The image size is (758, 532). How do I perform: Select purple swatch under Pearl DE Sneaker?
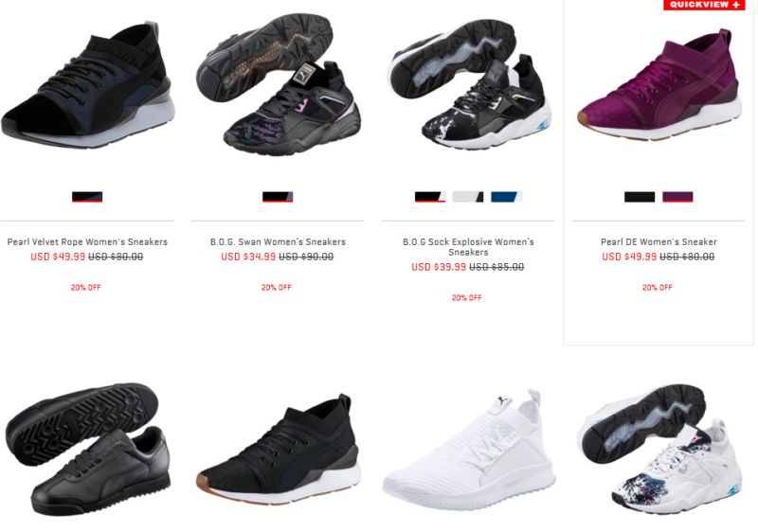click(677, 197)
